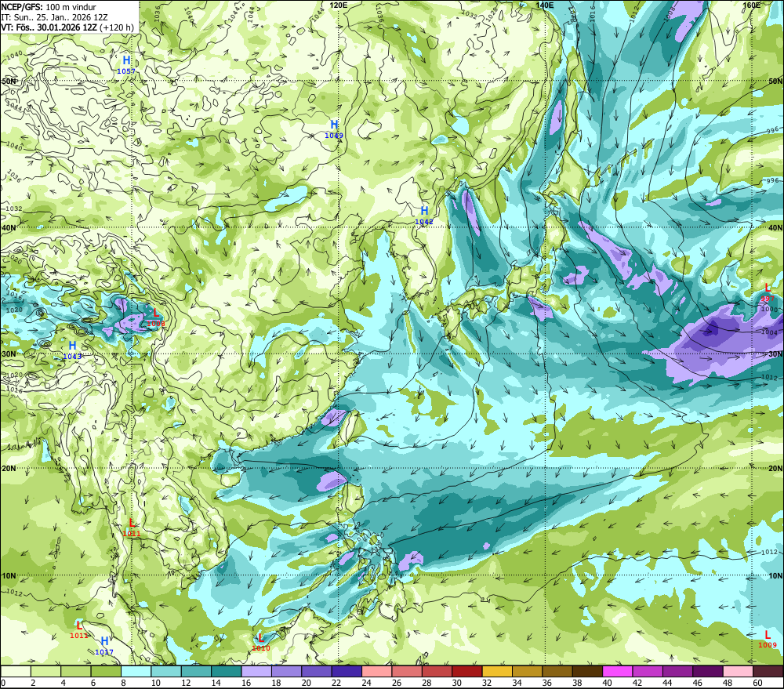Click the legend value 28
Viewport: 784px width, 689px height.
pyautogui.click(x=426, y=683)
